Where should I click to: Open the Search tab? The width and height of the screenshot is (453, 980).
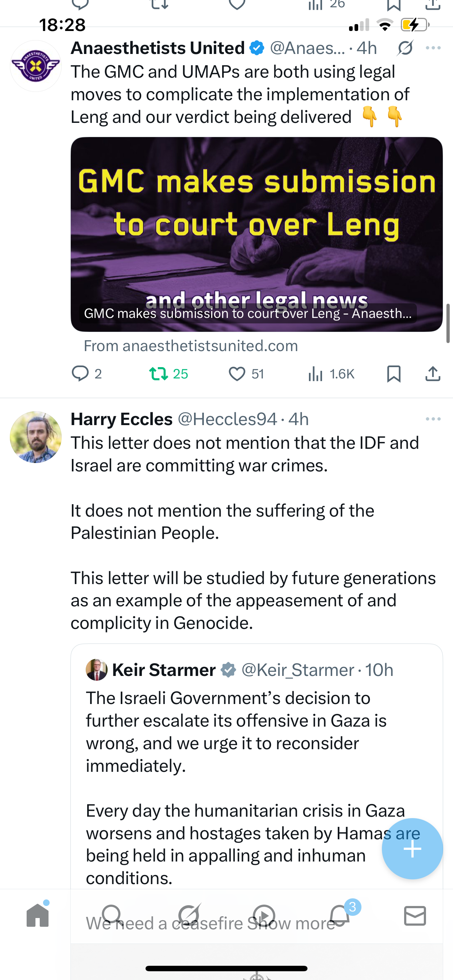(112, 915)
